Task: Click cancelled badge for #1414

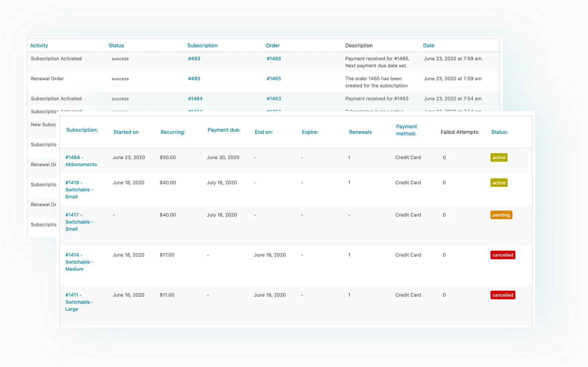Action: pyautogui.click(x=503, y=255)
